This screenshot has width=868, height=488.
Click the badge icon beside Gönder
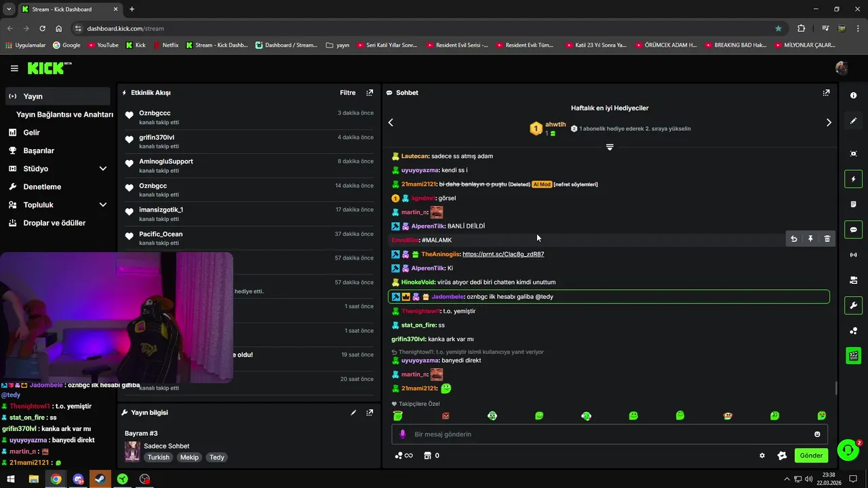[782, 455]
